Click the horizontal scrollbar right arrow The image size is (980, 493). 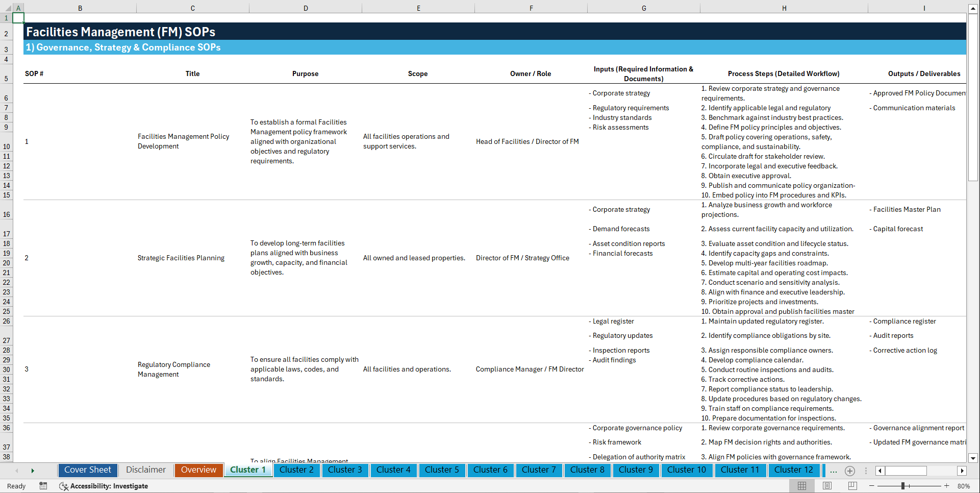pyautogui.click(x=962, y=471)
